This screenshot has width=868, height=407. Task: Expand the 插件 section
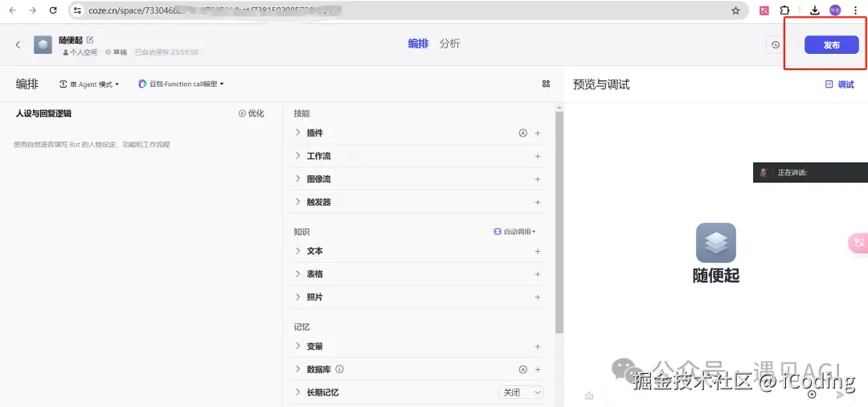click(298, 133)
